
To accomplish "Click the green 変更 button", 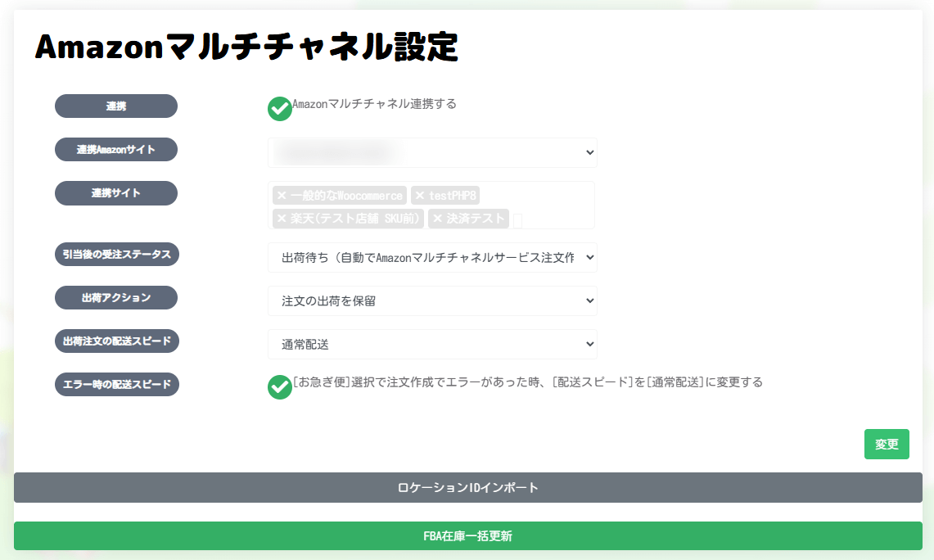I will (x=887, y=444).
